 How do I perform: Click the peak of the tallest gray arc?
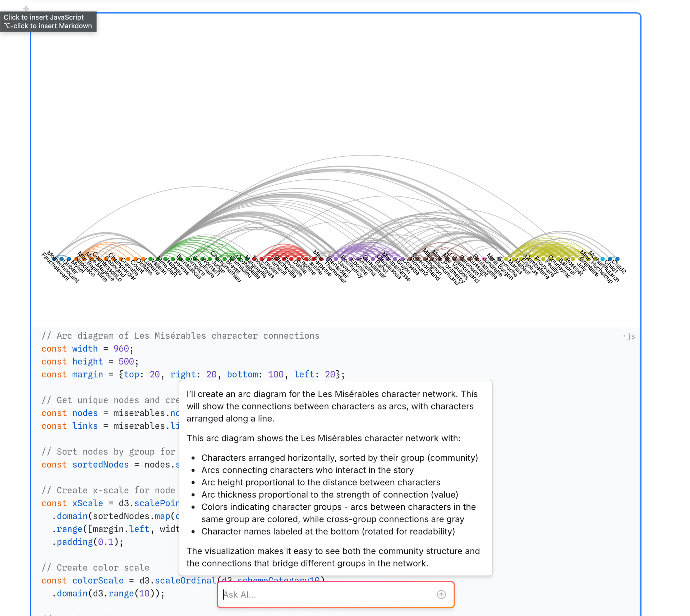point(366,156)
